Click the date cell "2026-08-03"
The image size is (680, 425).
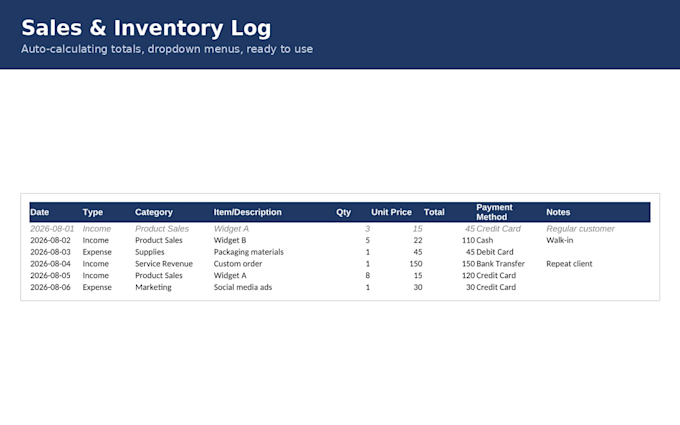[50, 252]
